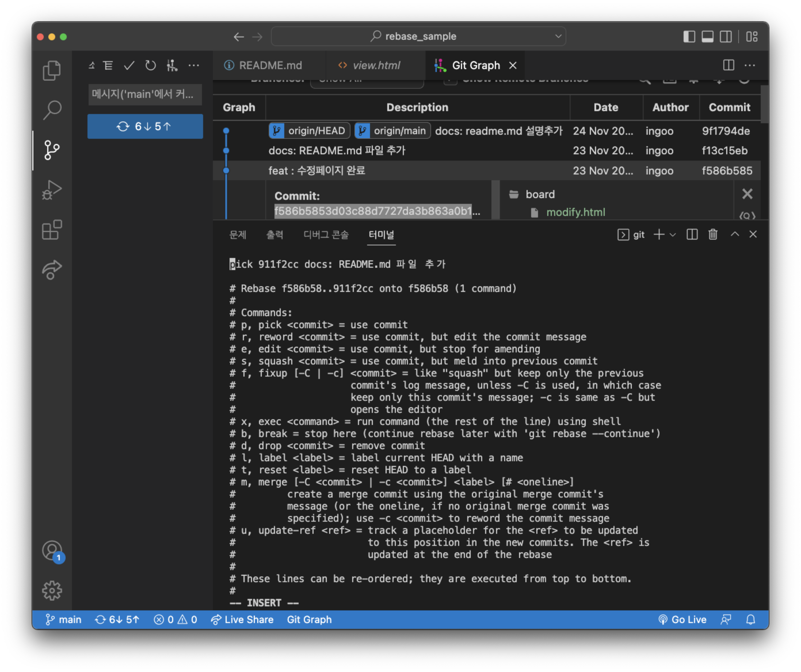Screen dimensions: 801x672
Task: Toggle the bottom panel layout button
Action: (x=707, y=37)
